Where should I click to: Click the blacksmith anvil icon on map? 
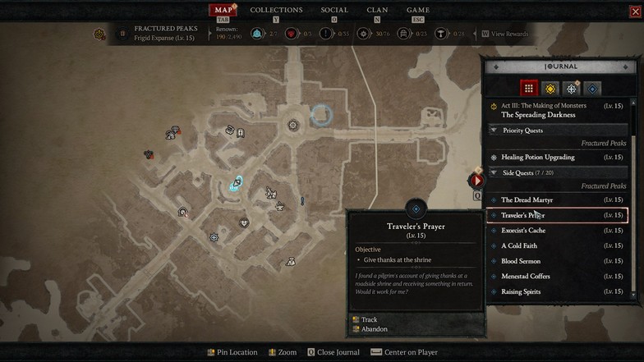[x=279, y=206]
